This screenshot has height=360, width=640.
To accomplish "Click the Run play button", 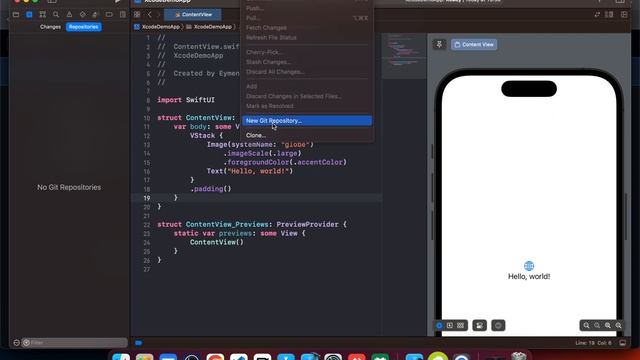I will 118,1.
